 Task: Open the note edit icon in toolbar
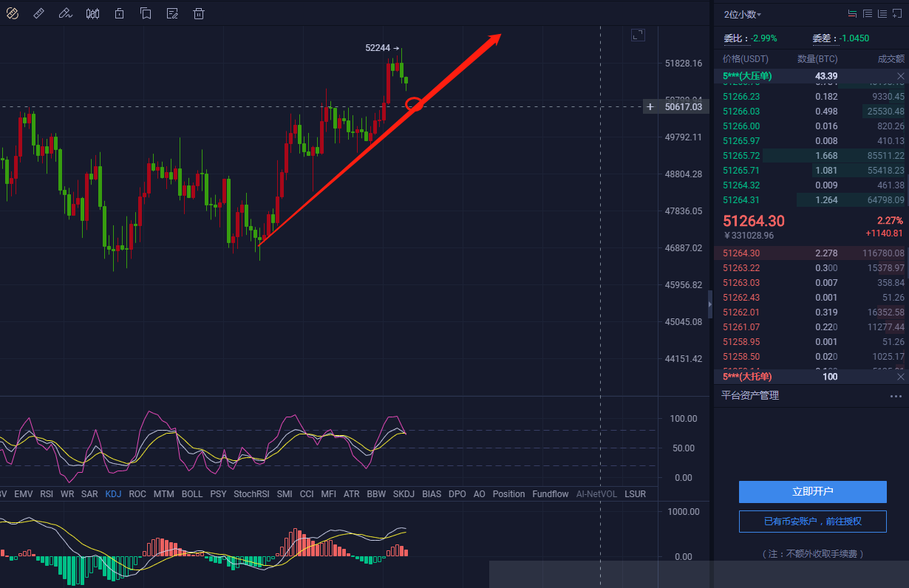pos(172,13)
